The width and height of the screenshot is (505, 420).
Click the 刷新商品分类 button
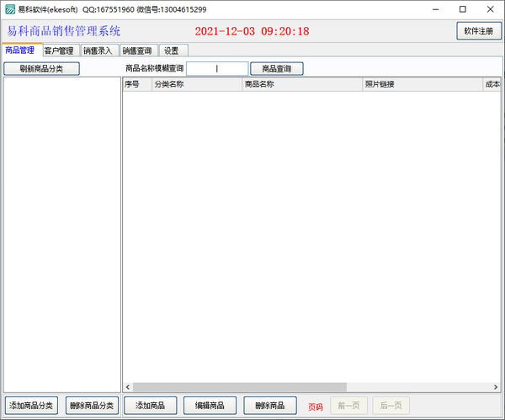[x=41, y=69]
